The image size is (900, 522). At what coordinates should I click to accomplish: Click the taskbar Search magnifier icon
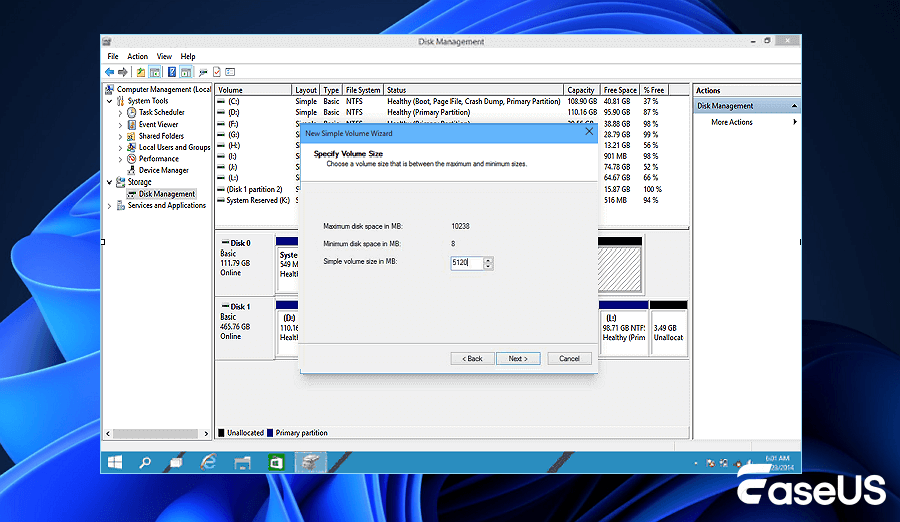145,462
